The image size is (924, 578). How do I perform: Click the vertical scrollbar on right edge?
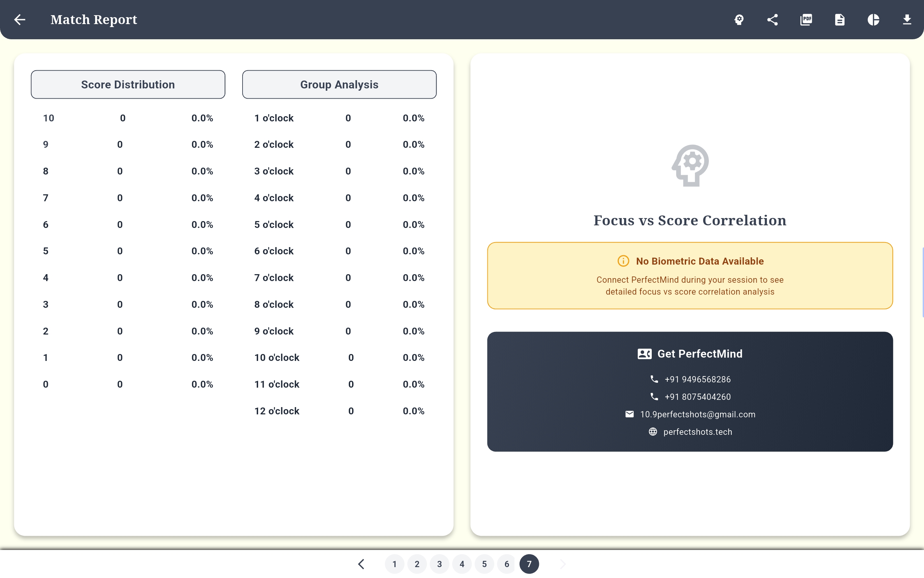[x=922, y=282]
